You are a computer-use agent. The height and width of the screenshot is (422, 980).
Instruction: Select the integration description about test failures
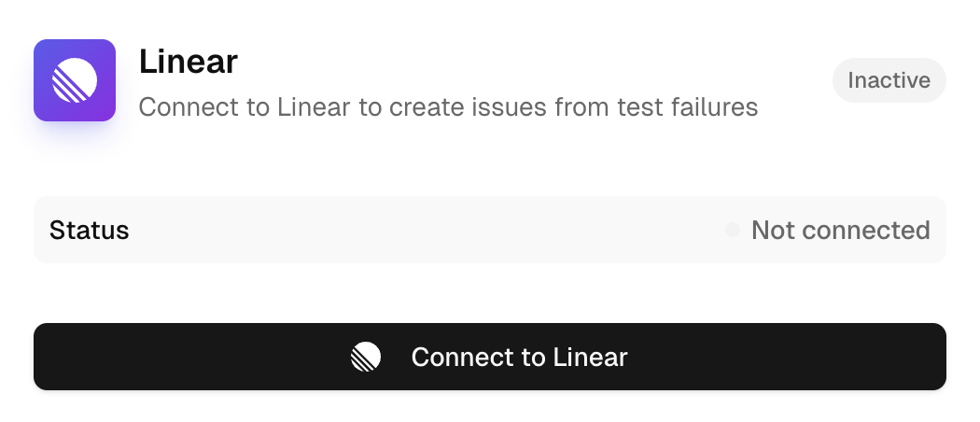pos(448,107)
